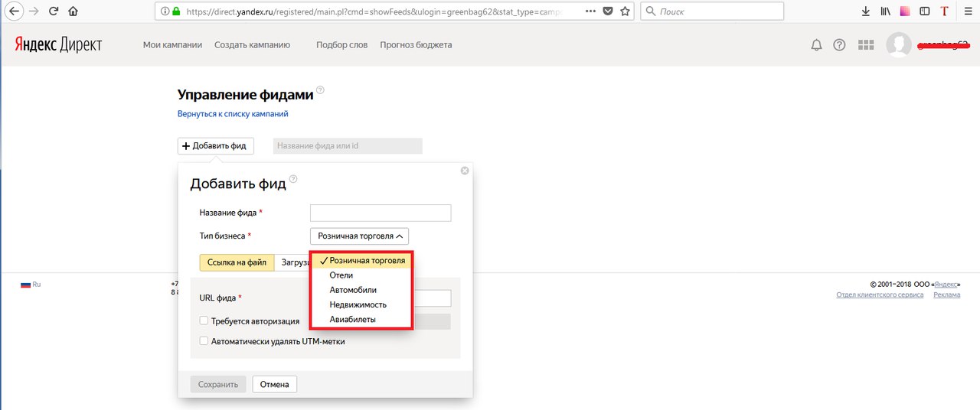Screen dimensions: 980x410
Task: Click help icon beside Добавить фид title
Action: [292, 179]
